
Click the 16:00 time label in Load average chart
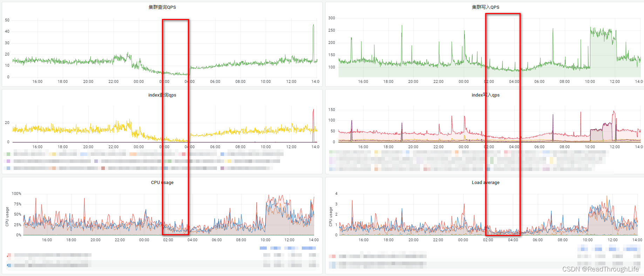[364, 240]
